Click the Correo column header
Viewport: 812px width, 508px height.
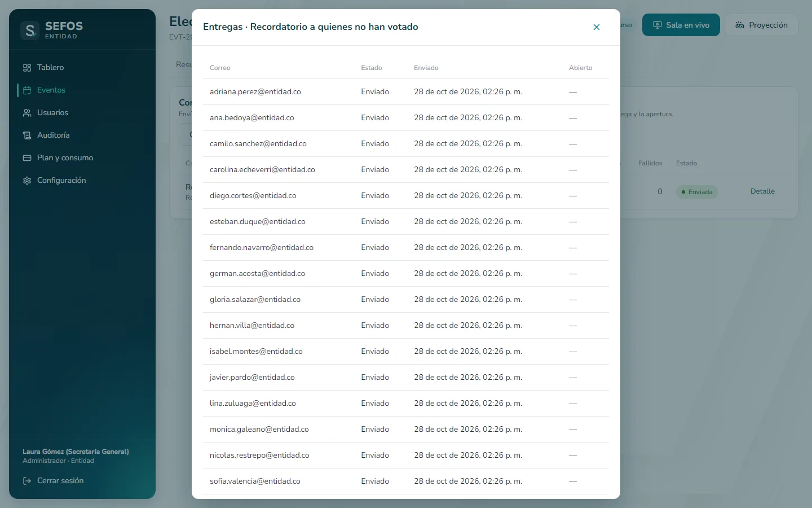[220, 68]
